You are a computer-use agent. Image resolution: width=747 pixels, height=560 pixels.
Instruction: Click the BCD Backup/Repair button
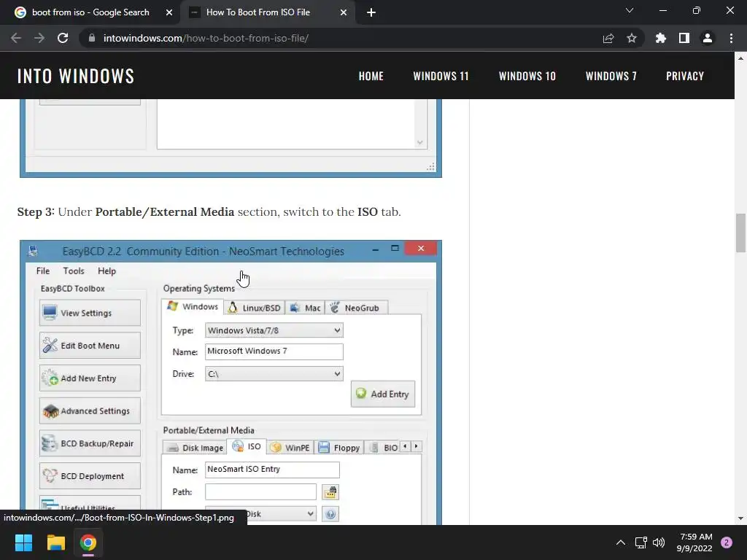(90, 443)
